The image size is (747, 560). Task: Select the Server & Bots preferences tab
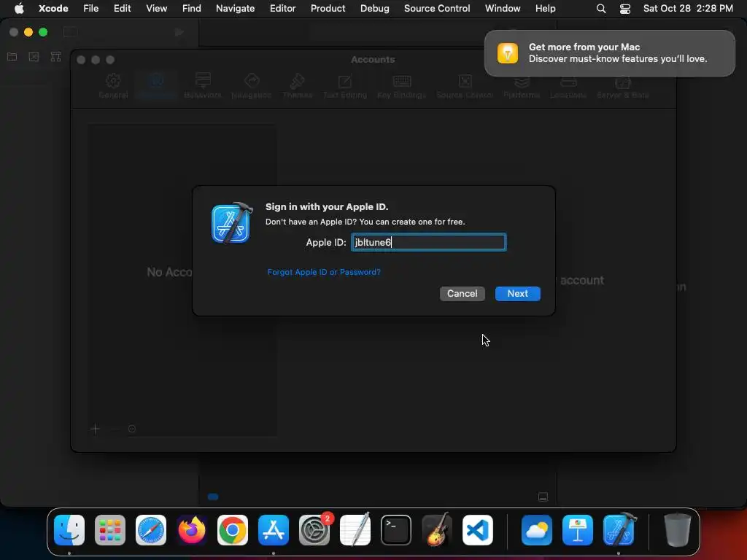[623, 86]
